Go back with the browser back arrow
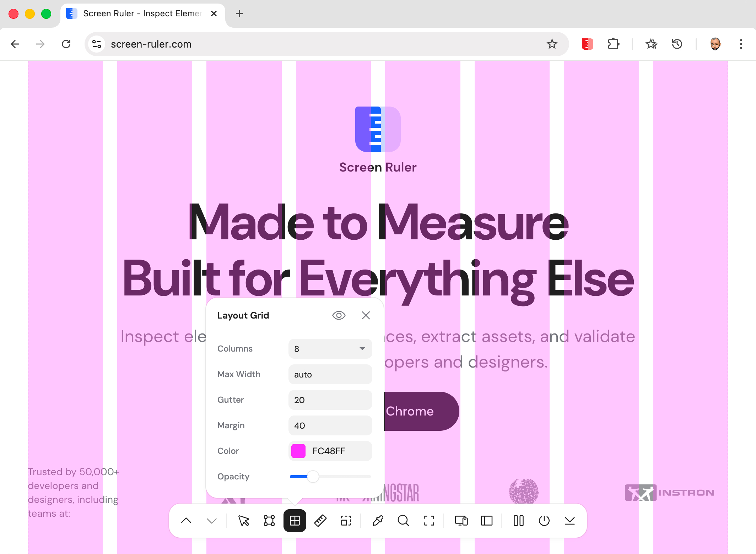756x554 pixels. point(15,44)
